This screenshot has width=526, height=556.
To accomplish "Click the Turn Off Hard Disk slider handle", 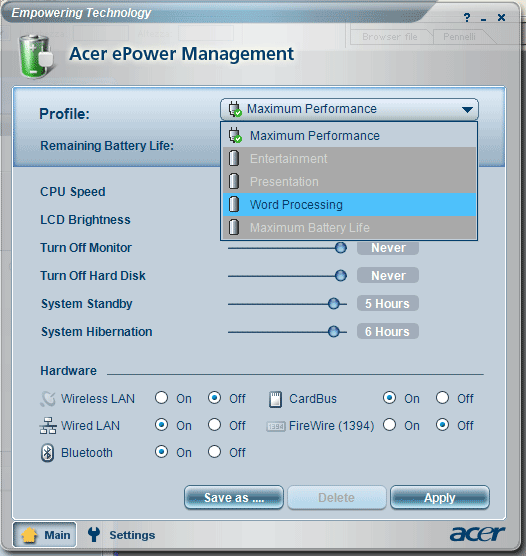I will (340, 276).
